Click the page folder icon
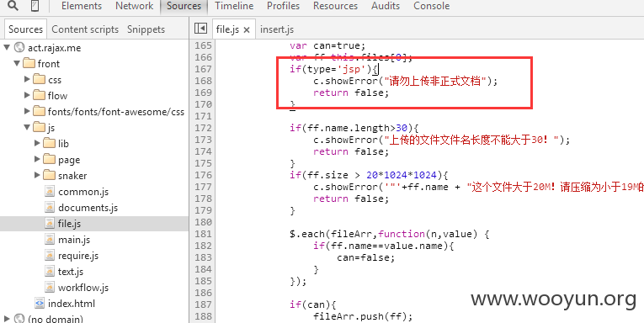This screenshot has width=644, height=323. (50, 159)
